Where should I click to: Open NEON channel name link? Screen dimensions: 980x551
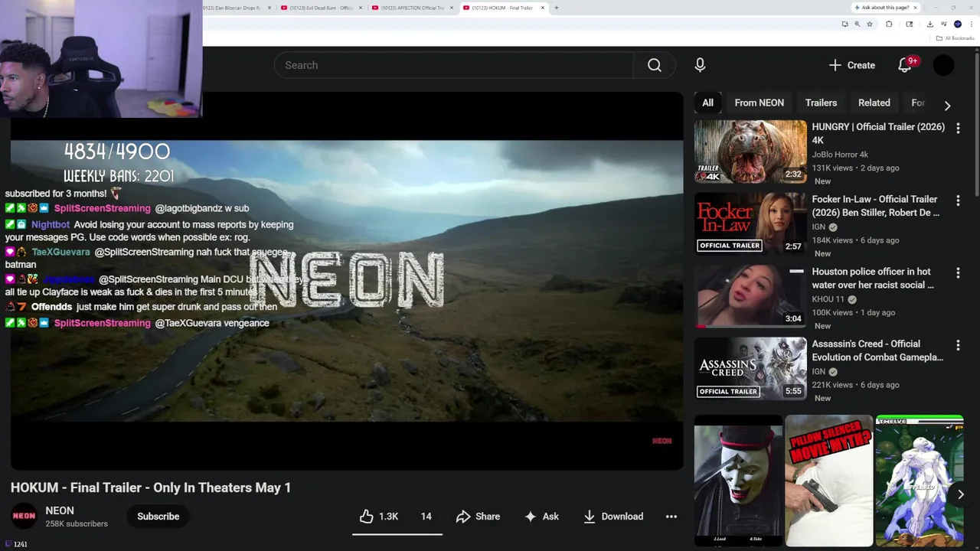tap(60, 510)
